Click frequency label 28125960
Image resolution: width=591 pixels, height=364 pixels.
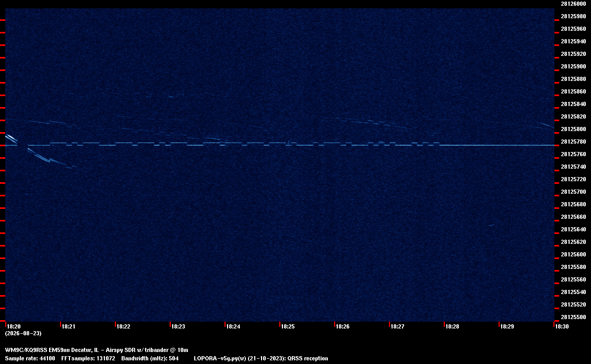[x=573, y=29]
